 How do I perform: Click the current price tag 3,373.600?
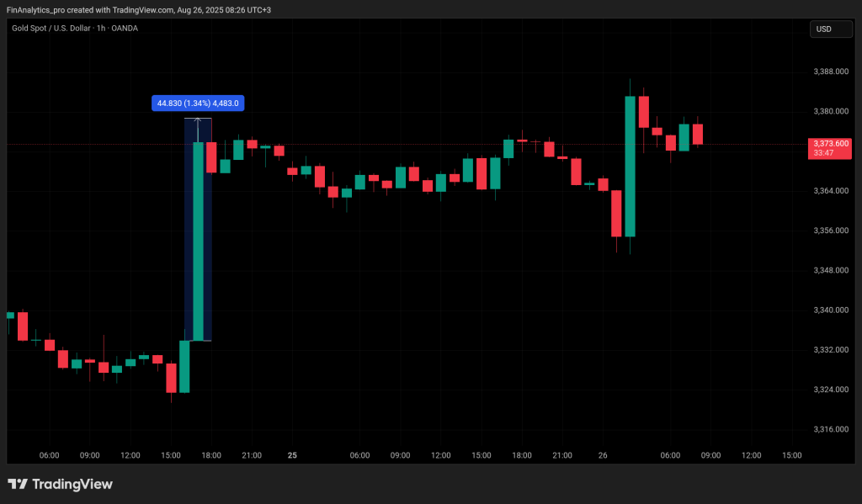(829, 148)
